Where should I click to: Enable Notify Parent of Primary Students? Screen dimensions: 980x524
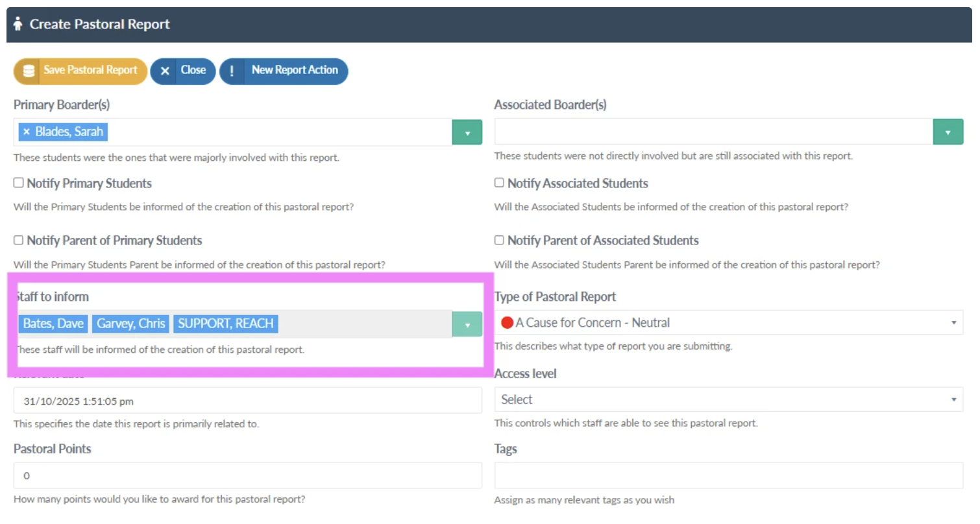(x=18, y=240)
